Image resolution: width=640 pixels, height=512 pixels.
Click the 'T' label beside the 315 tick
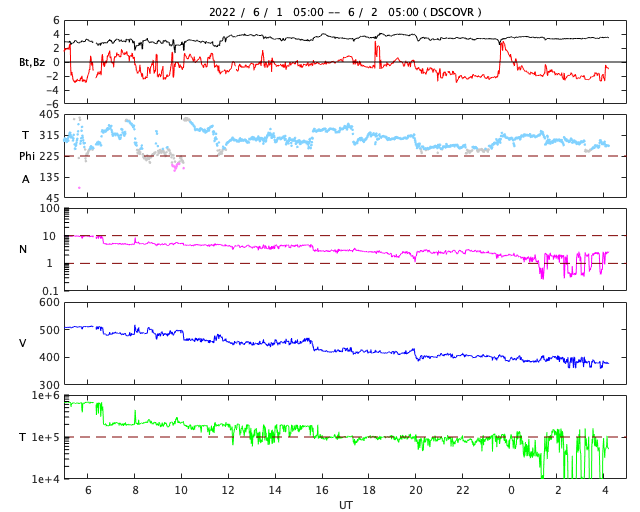click(25, 135)
